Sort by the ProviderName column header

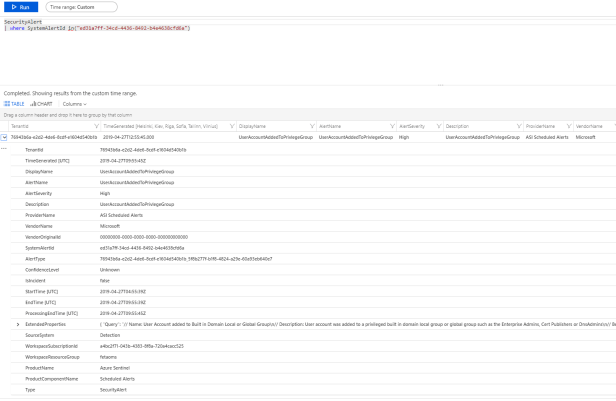541,126
